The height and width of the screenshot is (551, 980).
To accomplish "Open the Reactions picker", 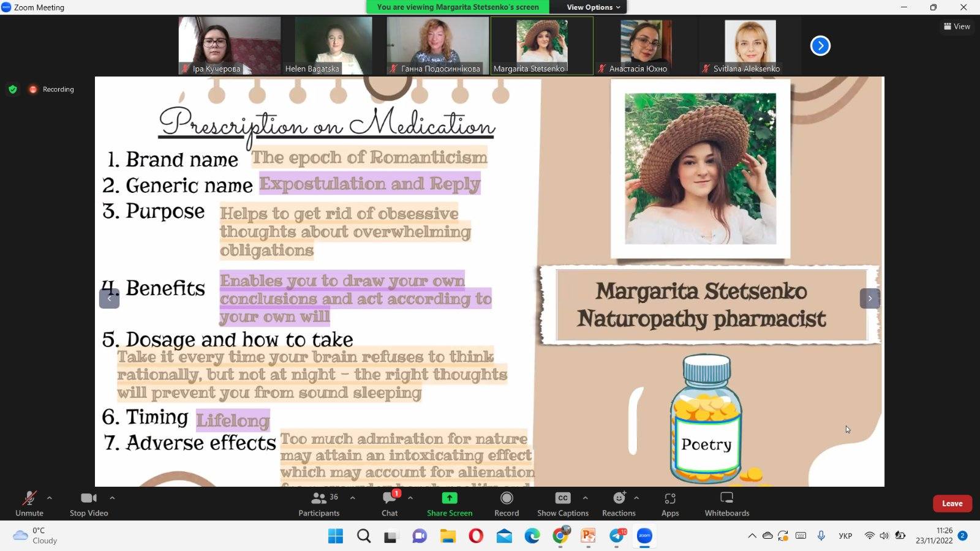I will coord(619,504).
